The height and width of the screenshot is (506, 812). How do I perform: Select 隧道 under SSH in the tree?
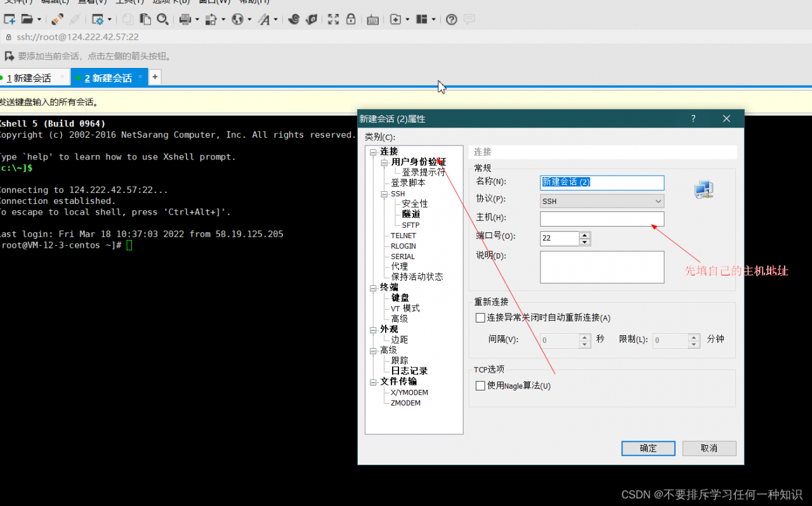coord(411,215)
